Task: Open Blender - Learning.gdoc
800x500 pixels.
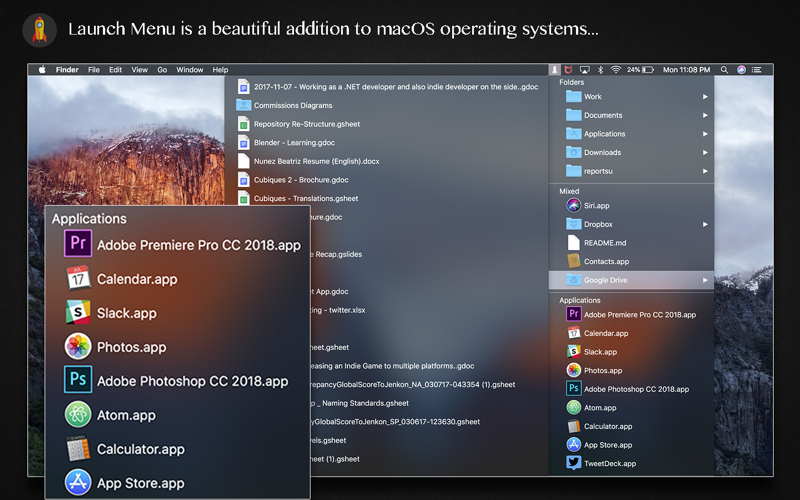Action: click(x=286, y=143)
